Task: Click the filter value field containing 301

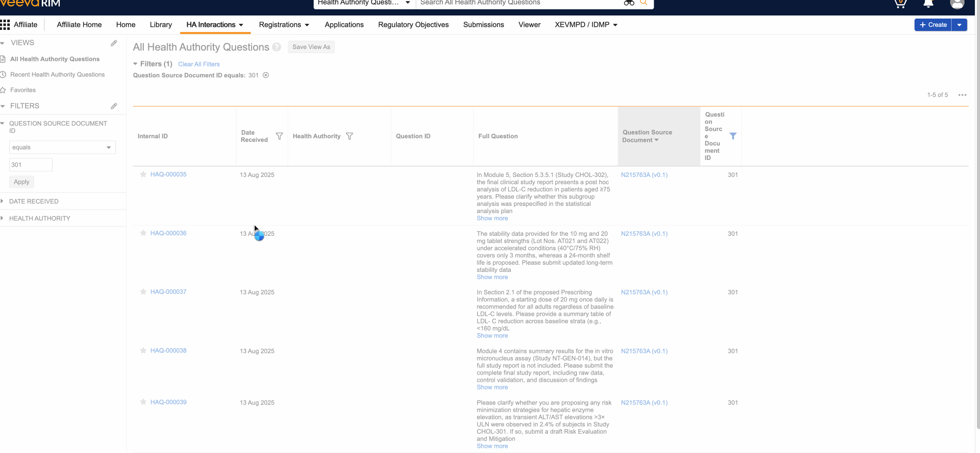Action: 31,165
